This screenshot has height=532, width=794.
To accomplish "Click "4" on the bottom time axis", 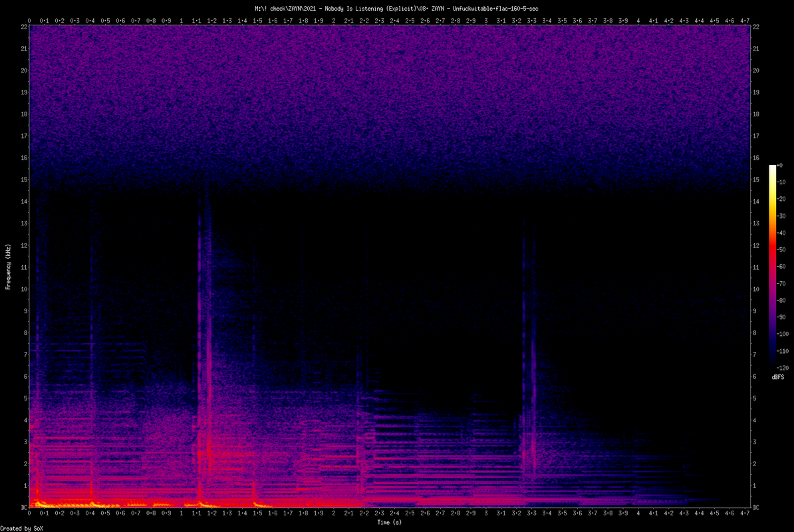I will coord(638,513).
